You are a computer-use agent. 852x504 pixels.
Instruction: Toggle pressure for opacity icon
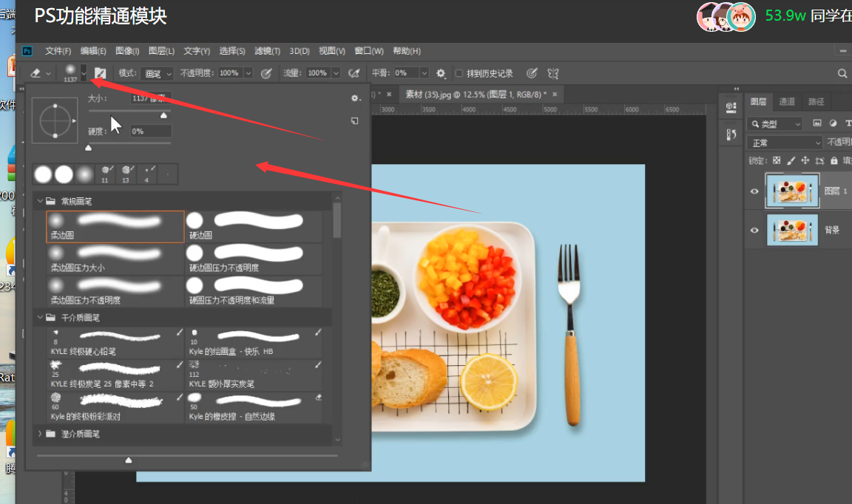(x=266, y=73)
